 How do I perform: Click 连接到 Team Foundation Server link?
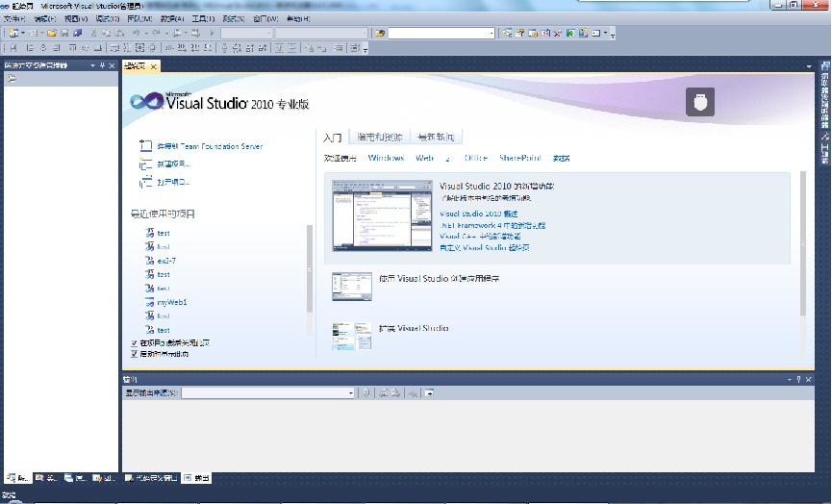pos(210,146)
